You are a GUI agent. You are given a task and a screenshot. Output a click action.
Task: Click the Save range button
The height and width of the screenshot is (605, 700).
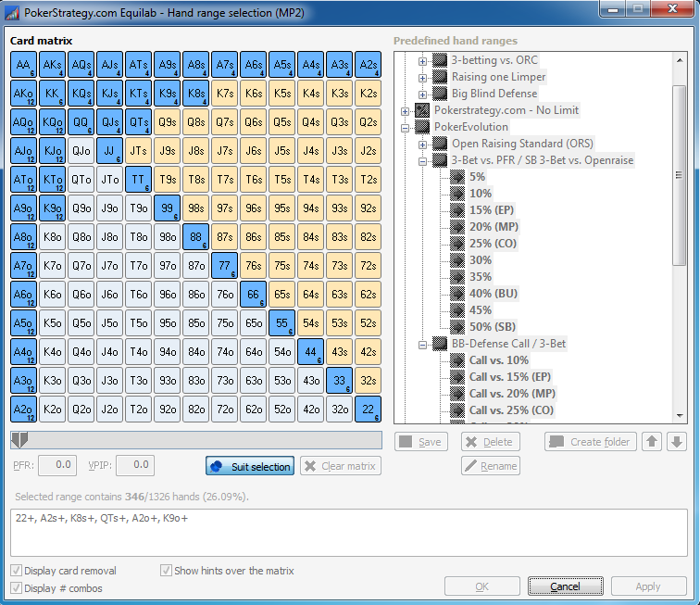(x=421, y=442)
